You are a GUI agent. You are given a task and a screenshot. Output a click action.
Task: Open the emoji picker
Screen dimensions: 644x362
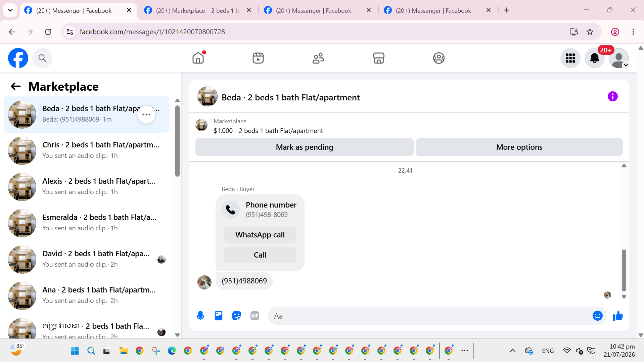[597, 316]
